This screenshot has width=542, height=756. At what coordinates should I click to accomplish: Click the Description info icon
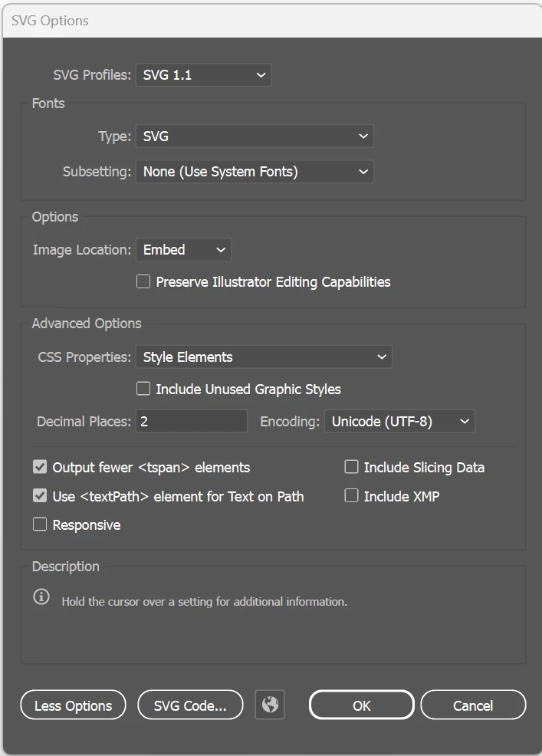click(x=41, y=597)
